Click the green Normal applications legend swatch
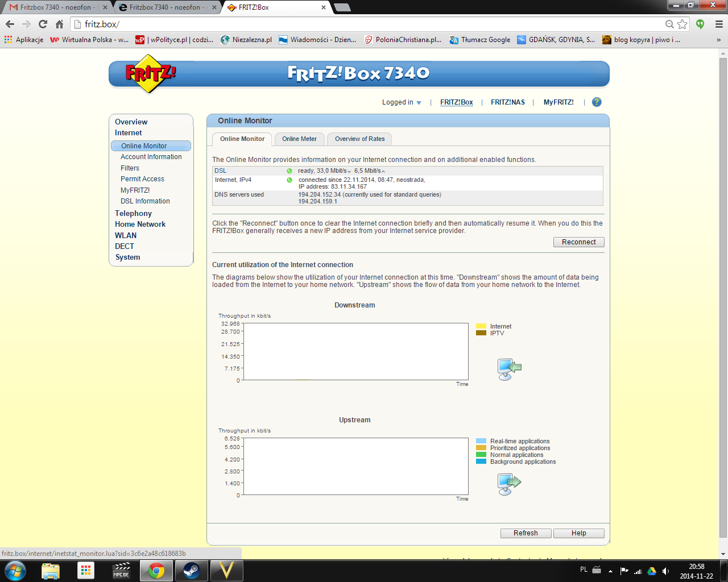This screenshot has height=582, width=728. pyautogui.click(x=481, y=455)
